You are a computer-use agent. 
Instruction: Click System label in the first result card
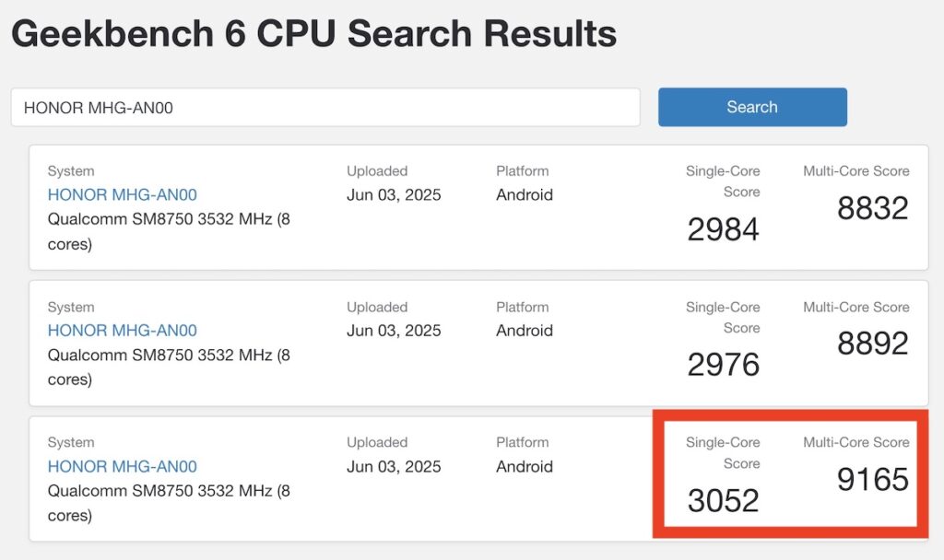71,170
